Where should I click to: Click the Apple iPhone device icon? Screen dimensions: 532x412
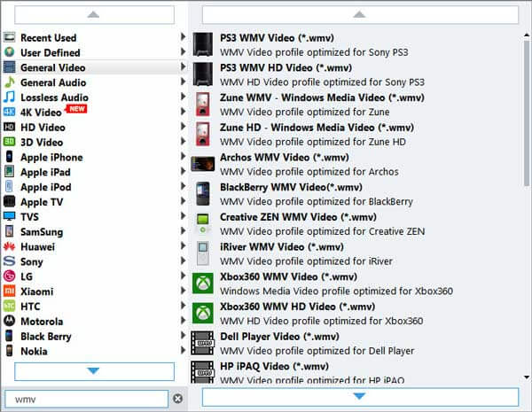pos(9,156)
